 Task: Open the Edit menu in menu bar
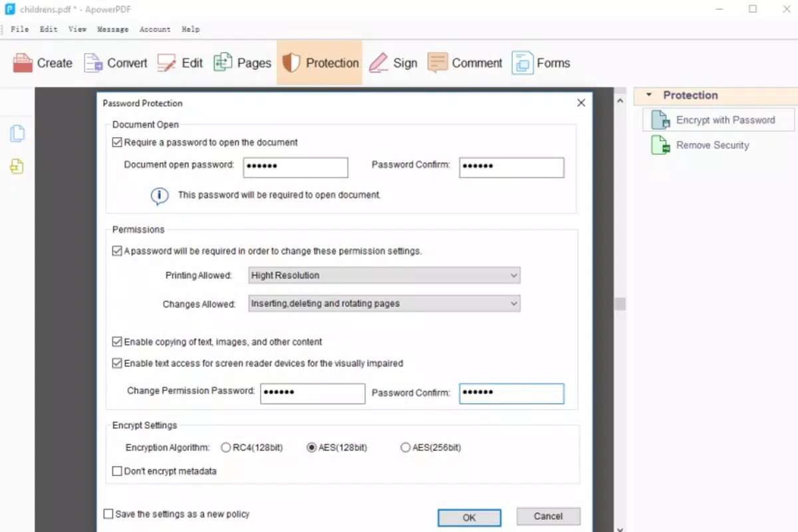(x=49, y=29)
